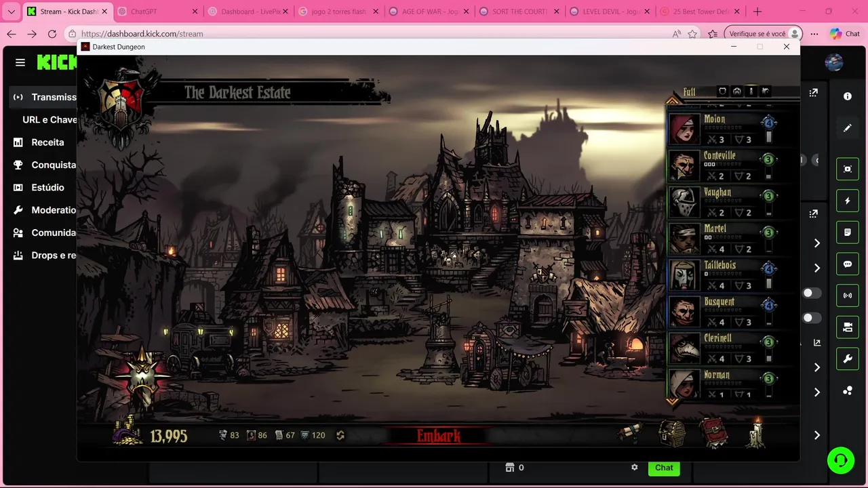The width and height of the screenshot is (868, 488).
Task: Select hero Conteville's portrait in the roster
Action: click(x=684, y=165)
